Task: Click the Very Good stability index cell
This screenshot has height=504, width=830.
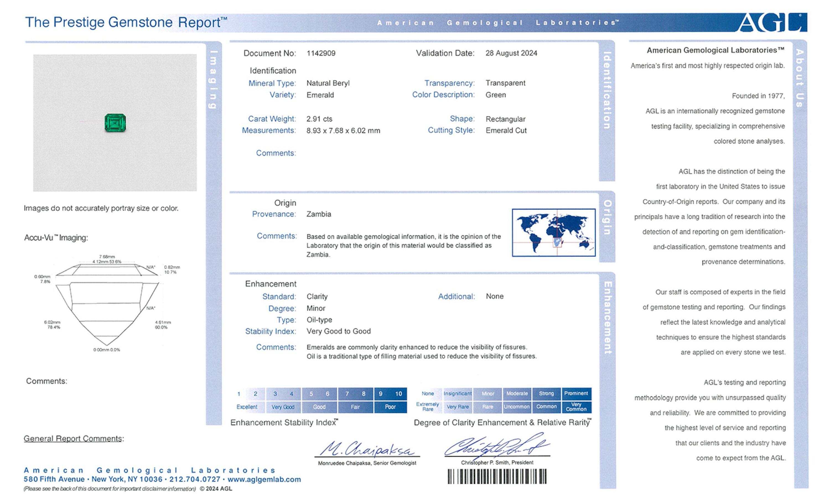Action: click(x=283, y=407)
